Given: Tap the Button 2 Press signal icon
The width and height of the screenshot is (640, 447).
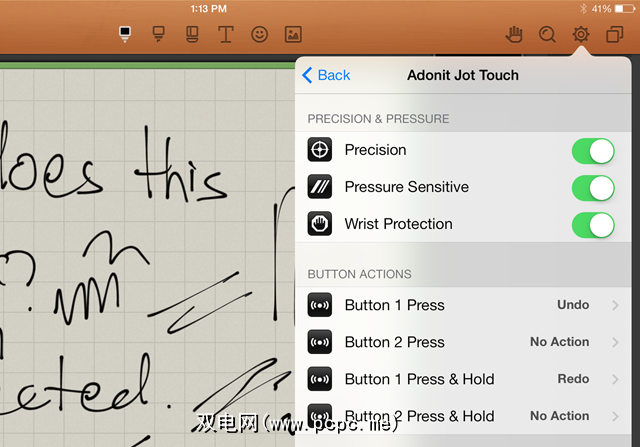Looking at the screenshot, I should coord(320,342).
